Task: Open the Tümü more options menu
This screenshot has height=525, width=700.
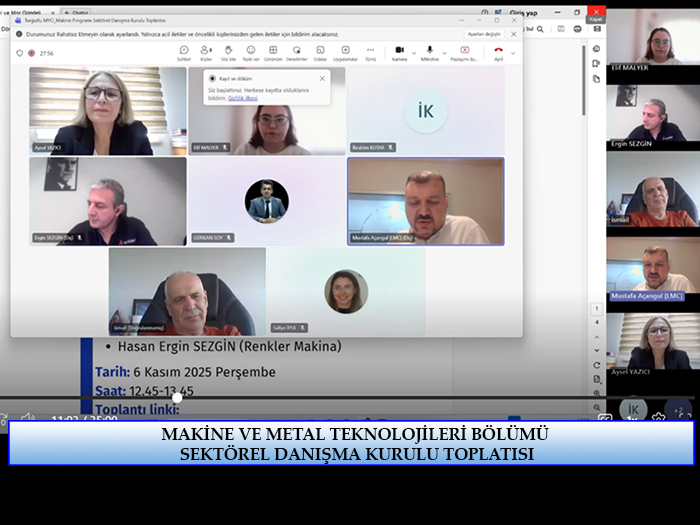Action: point(370,52)
